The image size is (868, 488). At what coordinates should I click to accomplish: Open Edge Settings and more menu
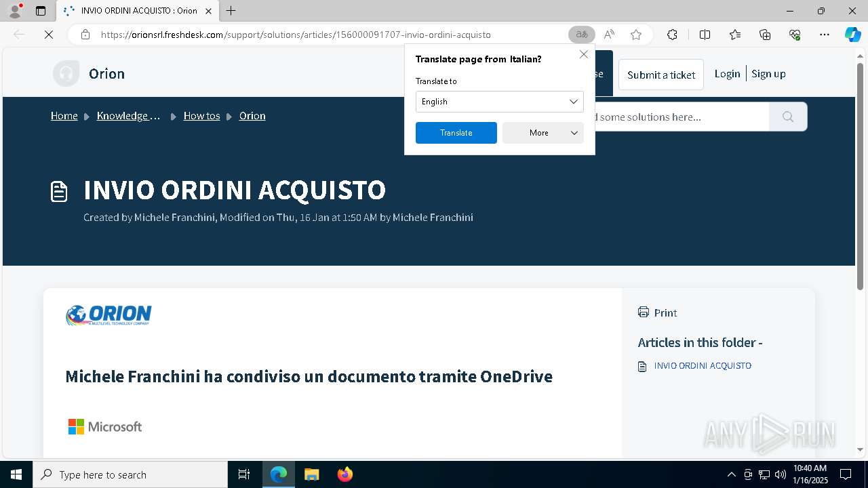(825, 35)
